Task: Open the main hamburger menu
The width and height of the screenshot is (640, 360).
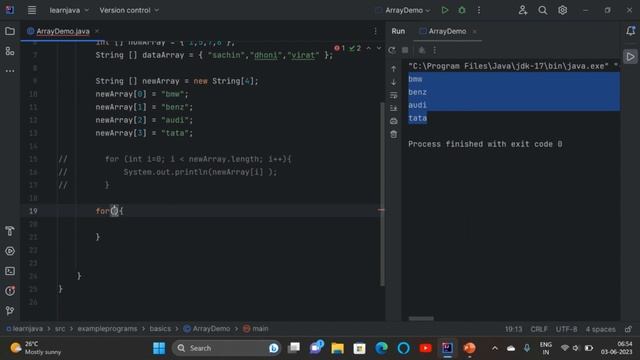Action: tap(31, 10)
